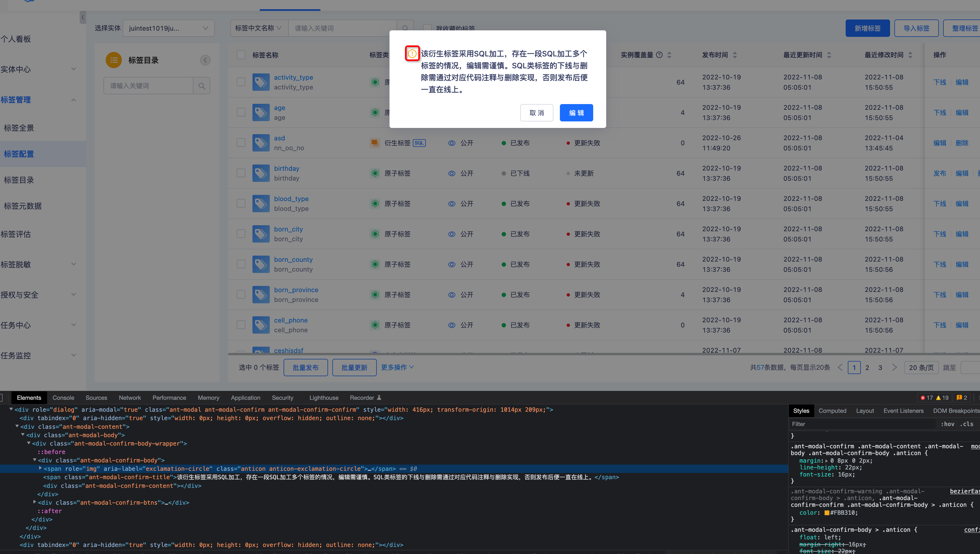Screen dimensions: 980x554
Task: Click the search magnifier in the 标签目录 panel
Action: pos(202,86)
